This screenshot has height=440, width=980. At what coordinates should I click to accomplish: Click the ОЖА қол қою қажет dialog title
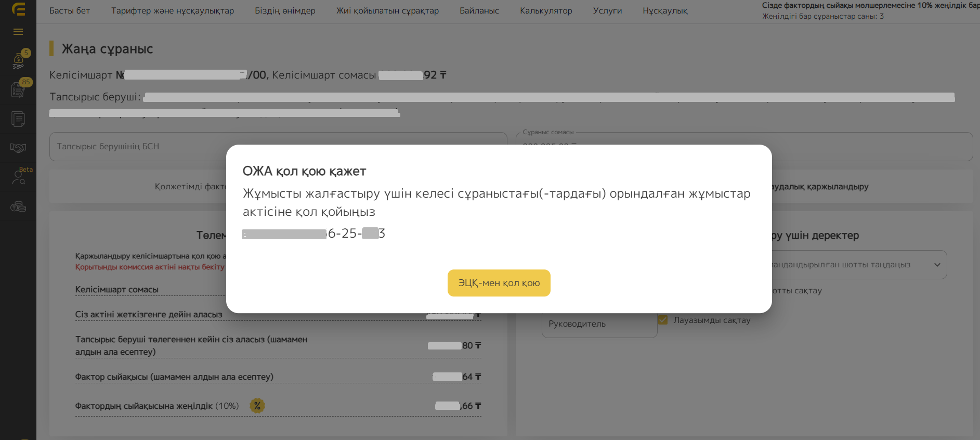pyautogui.click(x=304, y=171)
